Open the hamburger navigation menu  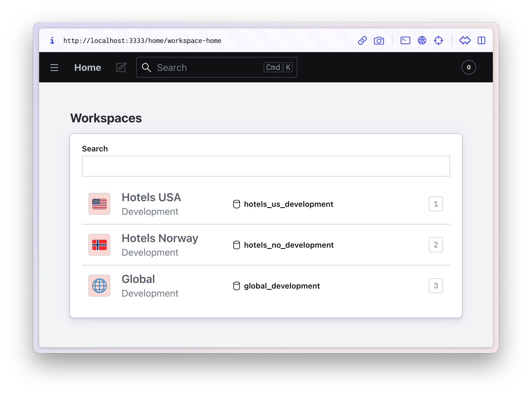pos(54,67)
